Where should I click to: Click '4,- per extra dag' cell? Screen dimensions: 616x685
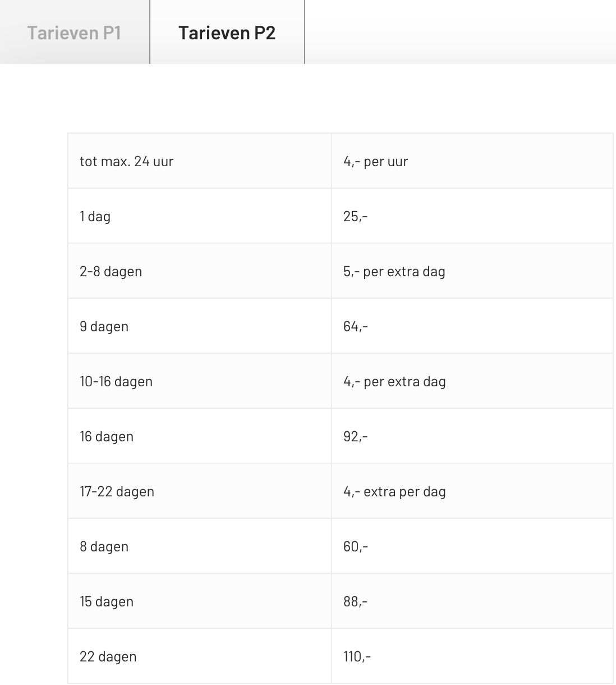point(472,381)
